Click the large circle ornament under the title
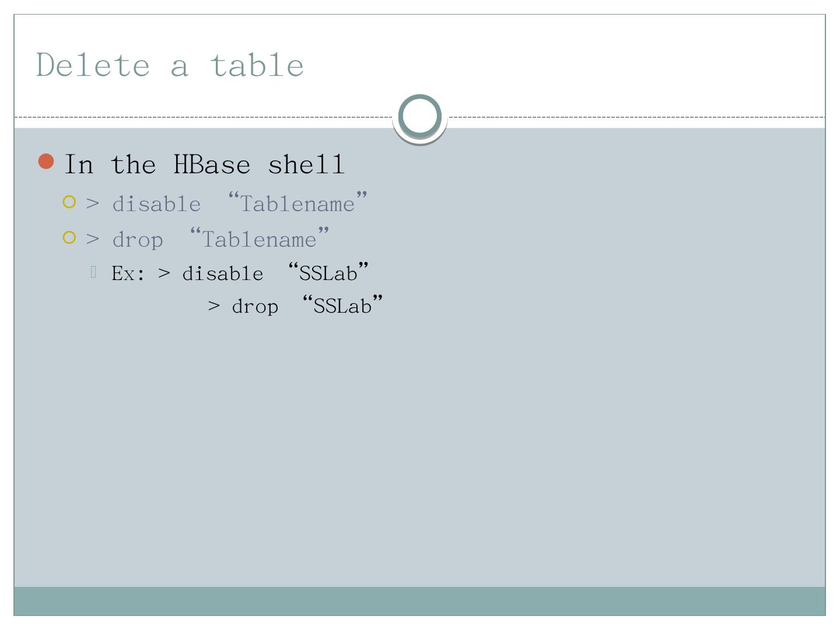This screenshot has width=840, height=630. [419, 116]
